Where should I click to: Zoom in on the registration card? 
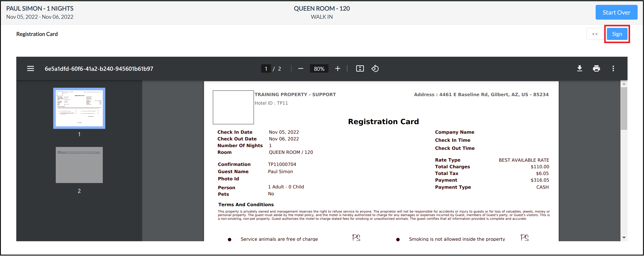pyautogui.click(x=338, y=68)
